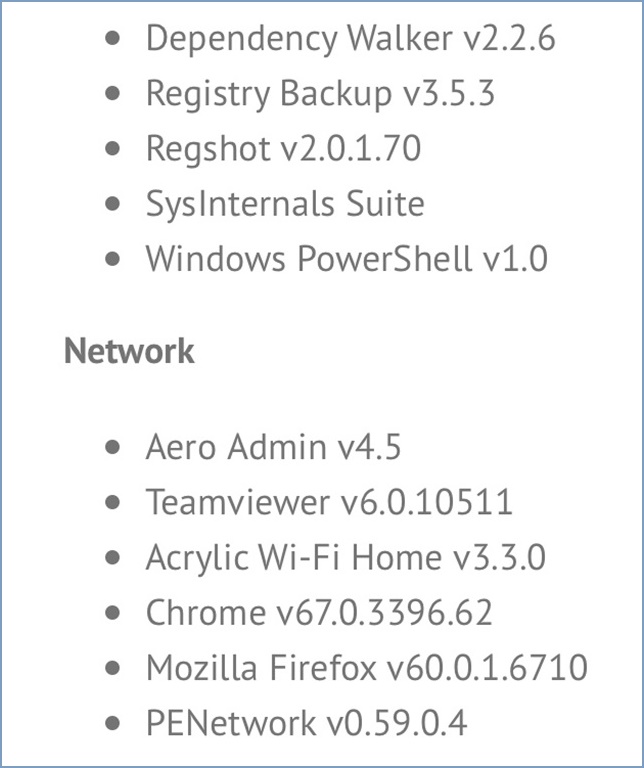Image resolution: width=644 pixels, height=768 pixels.
Task: Click the bullet beside Regshot
Action: [x=113, y=148]
